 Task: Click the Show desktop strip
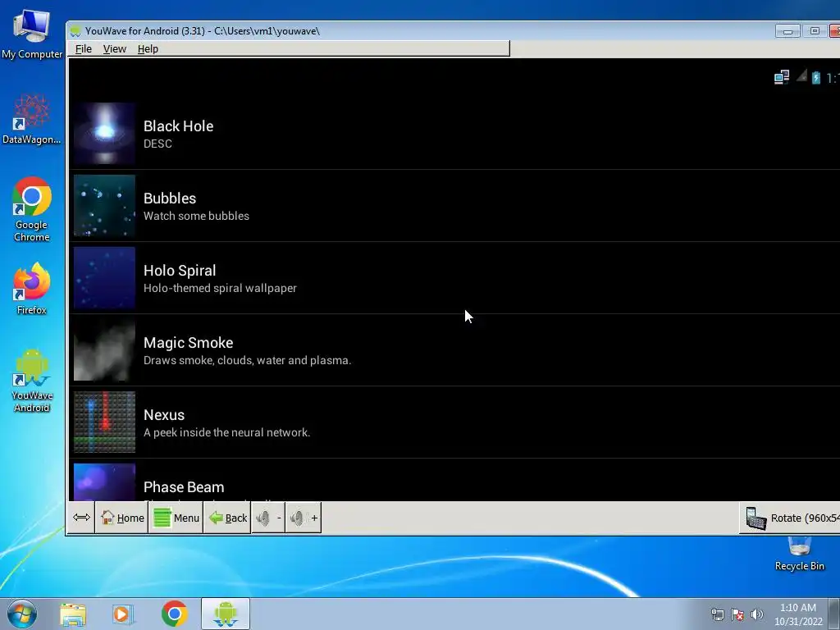pyautogui.click(x=834, y=614)
